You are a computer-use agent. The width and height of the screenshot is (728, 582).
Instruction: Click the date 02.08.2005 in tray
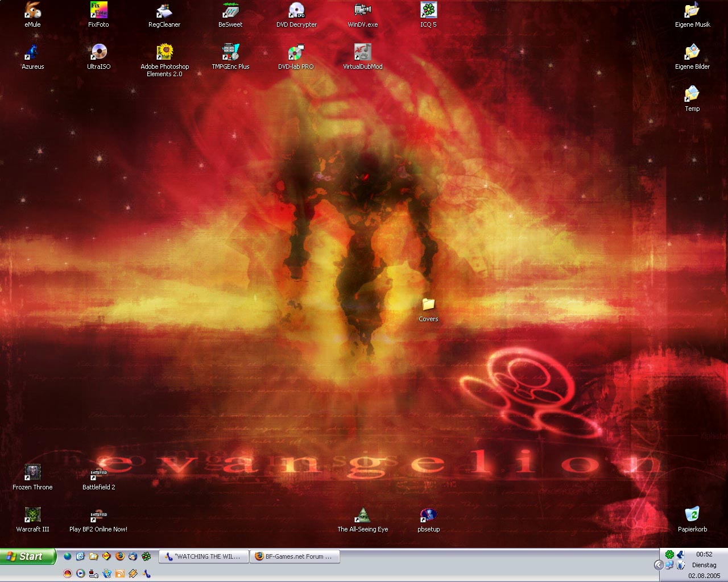[704, 576]
